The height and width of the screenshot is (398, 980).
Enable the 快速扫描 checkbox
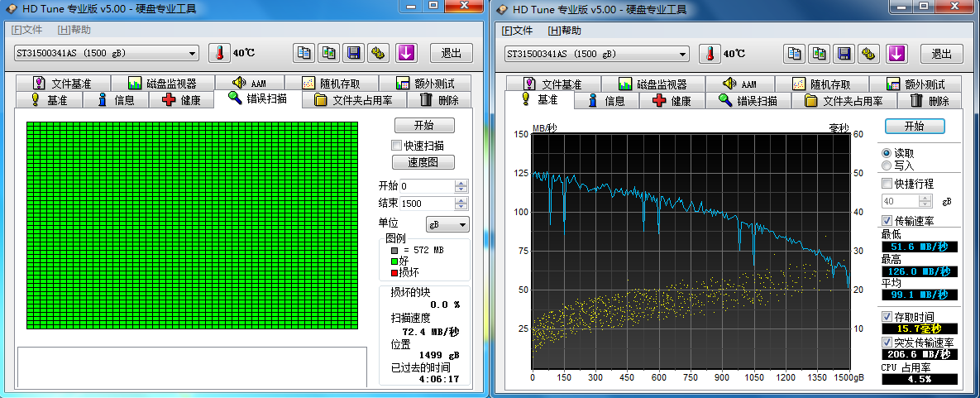pyautogui.click(x=397, y=146)
